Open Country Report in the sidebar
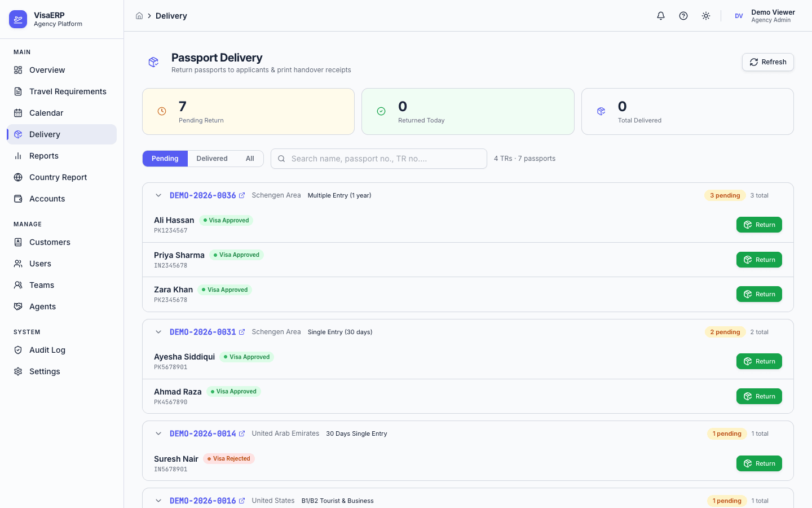 (x=58, y=177)
